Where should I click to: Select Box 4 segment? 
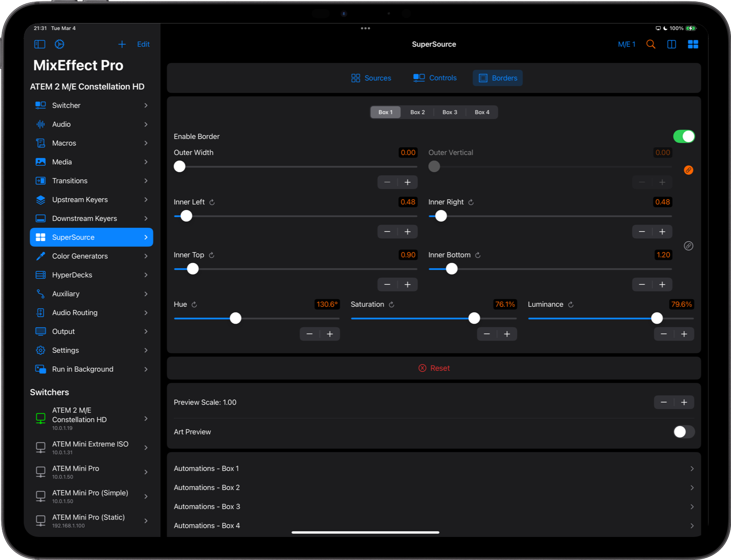482,112
